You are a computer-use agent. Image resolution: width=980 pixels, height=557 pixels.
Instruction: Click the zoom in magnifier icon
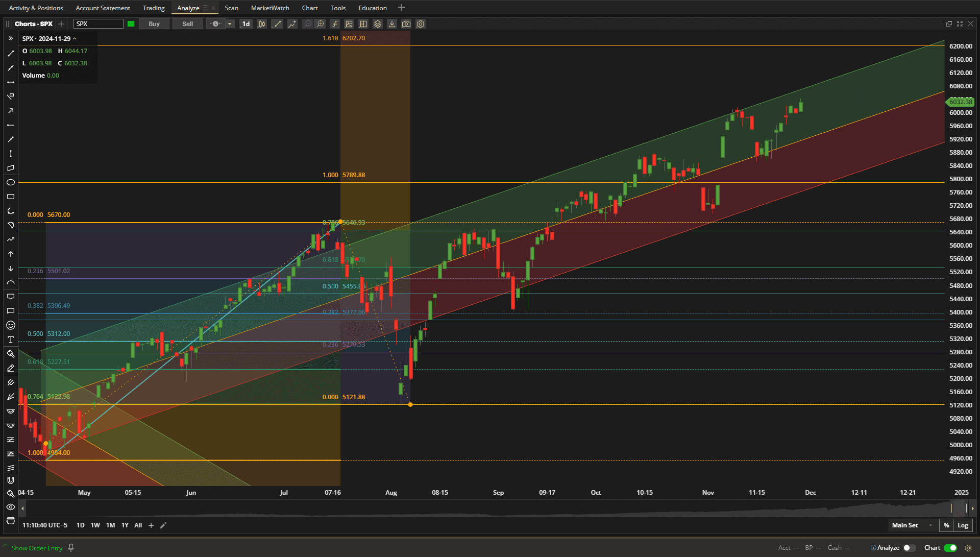(x=321, y=24)
